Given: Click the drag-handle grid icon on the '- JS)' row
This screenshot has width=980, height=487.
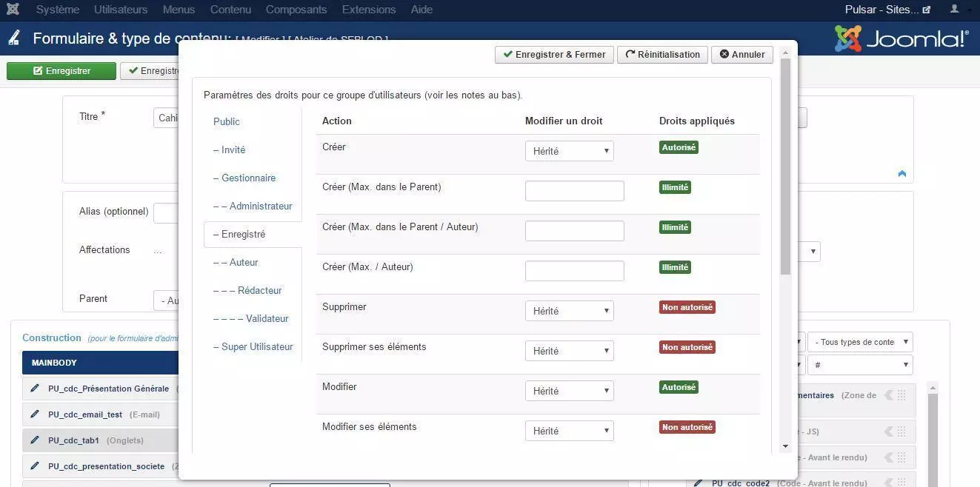Looking at the screenshot, I should [x=901, y=431].
